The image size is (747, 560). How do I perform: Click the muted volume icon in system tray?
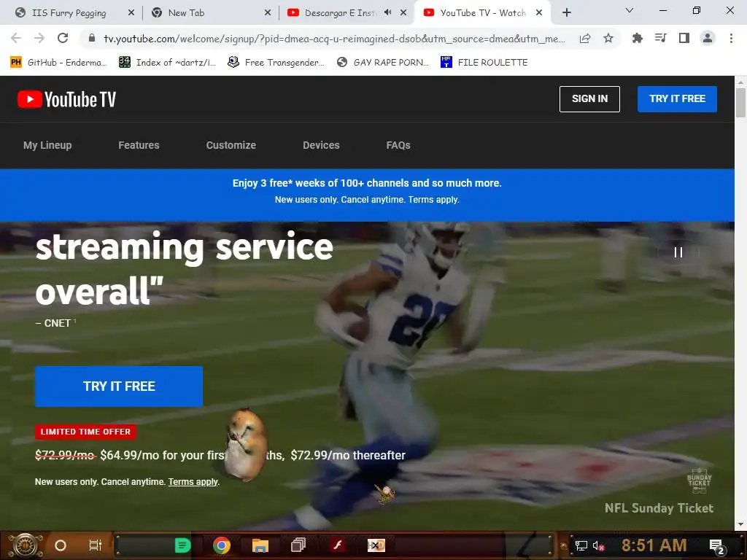(598, 545)
